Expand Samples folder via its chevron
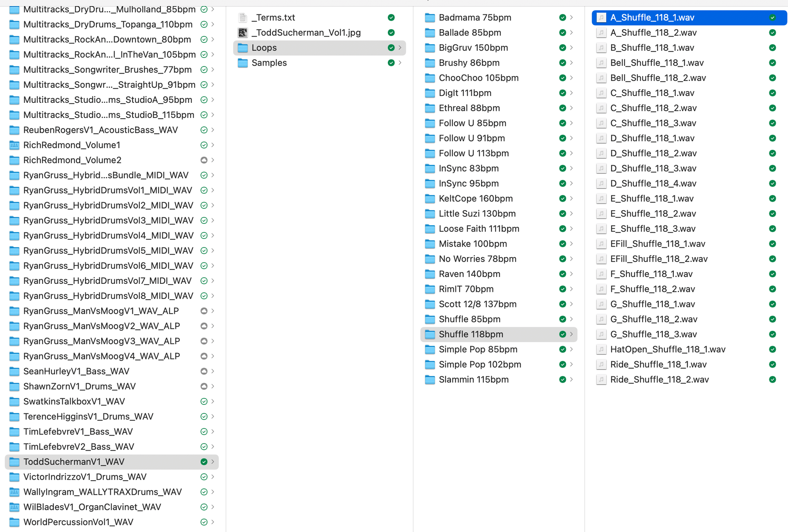788x532 pixels. click(x=400, y=63)
